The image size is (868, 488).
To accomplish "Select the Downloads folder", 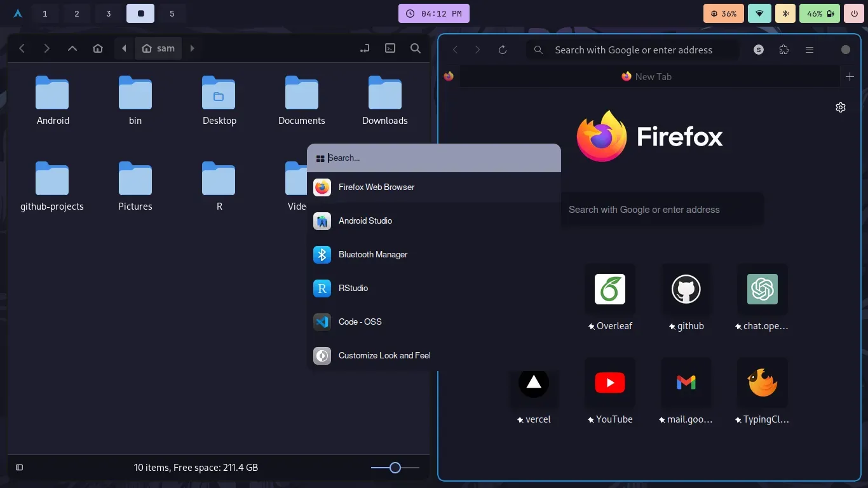I will point(385,100).
